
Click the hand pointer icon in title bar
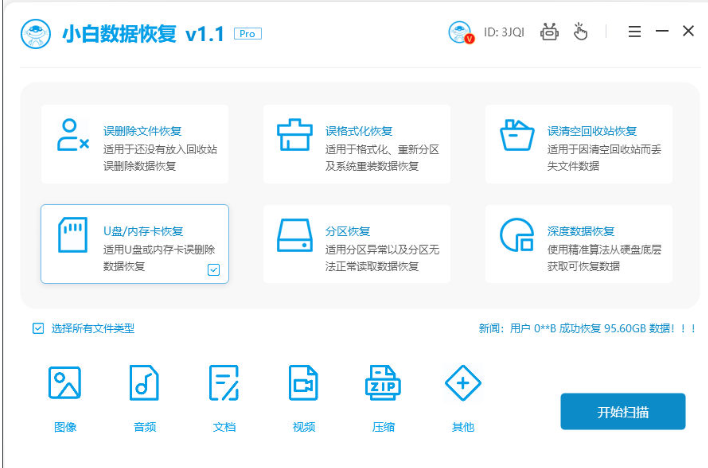tap(580, 32)
